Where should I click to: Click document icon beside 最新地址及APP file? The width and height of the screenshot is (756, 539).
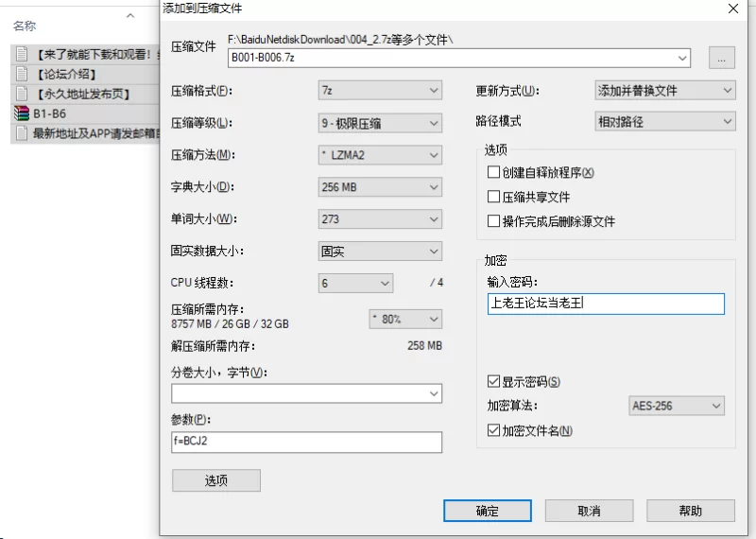[21, 133]
